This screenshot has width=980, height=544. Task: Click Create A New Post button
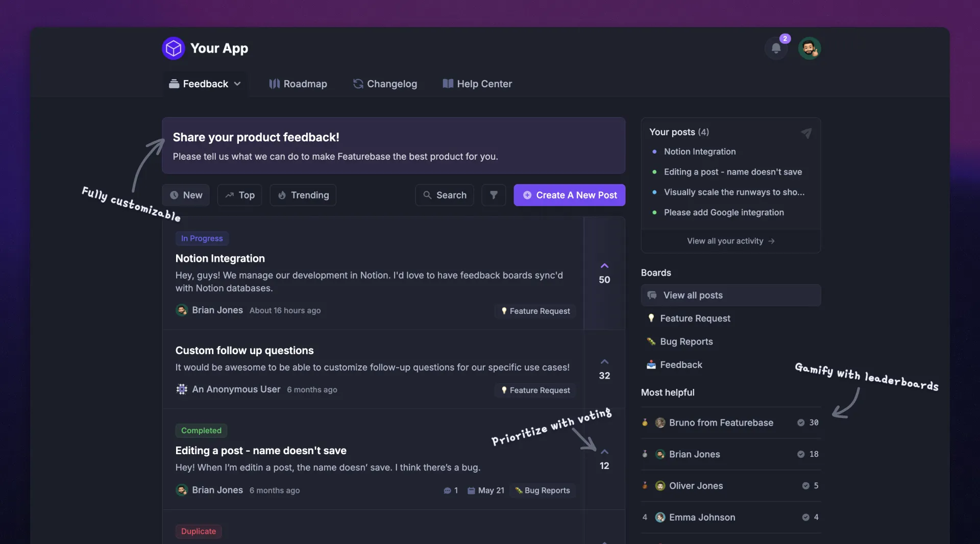(570, 195)
